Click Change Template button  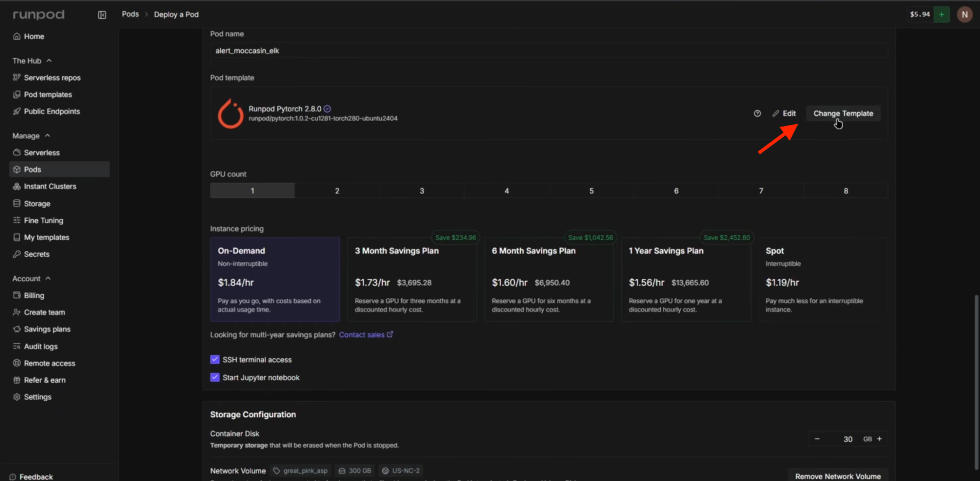843,113
